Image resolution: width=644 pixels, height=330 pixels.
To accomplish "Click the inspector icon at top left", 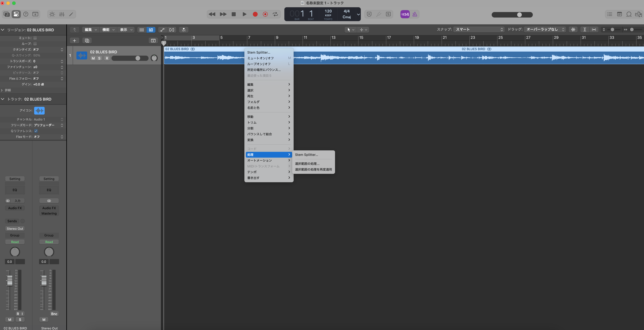I will pos(16,14).
